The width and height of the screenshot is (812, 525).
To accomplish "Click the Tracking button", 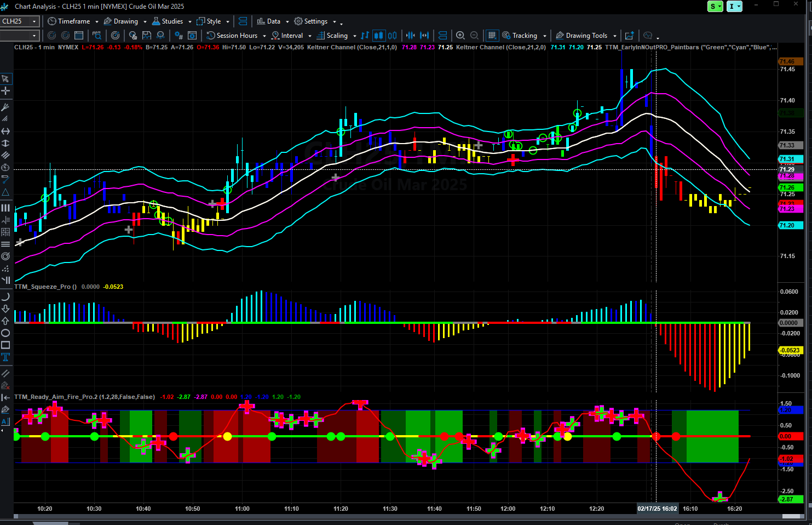I will click(x=524, y=36).
